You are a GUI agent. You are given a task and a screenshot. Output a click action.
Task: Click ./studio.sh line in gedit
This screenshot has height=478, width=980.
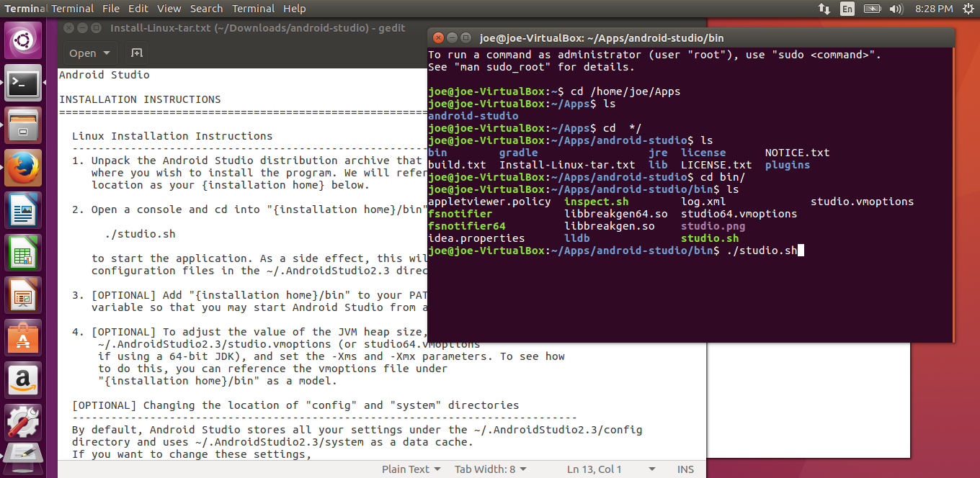[140, 234]
